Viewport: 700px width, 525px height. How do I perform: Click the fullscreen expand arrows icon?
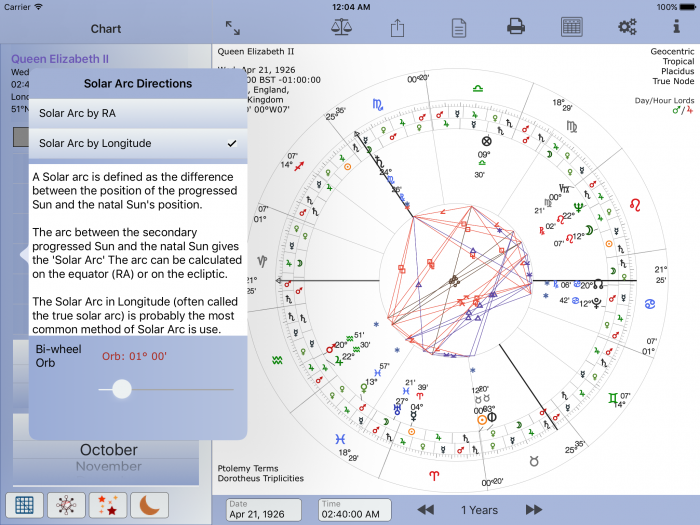click(233, 28)
